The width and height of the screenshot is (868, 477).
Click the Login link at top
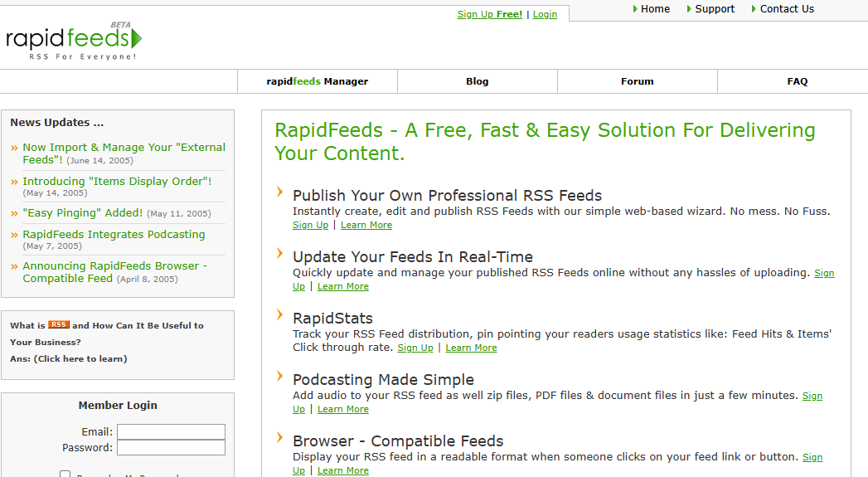545,14
